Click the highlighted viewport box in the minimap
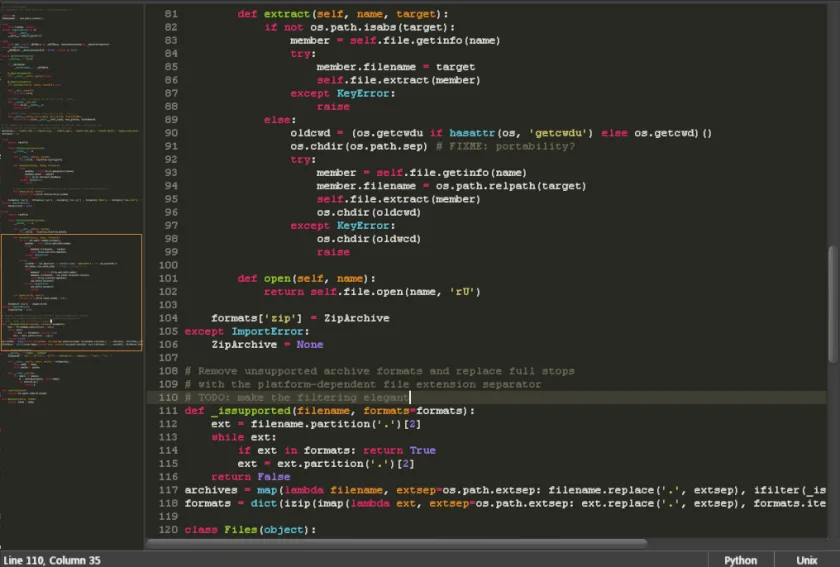840x567 pixels. pyautogui.click(x=72, y=293)
